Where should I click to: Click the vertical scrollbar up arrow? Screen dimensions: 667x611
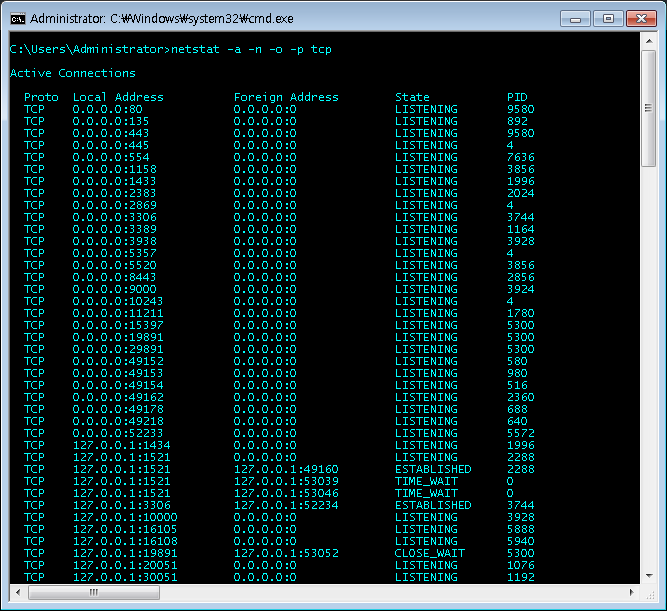tap(649, 41)
